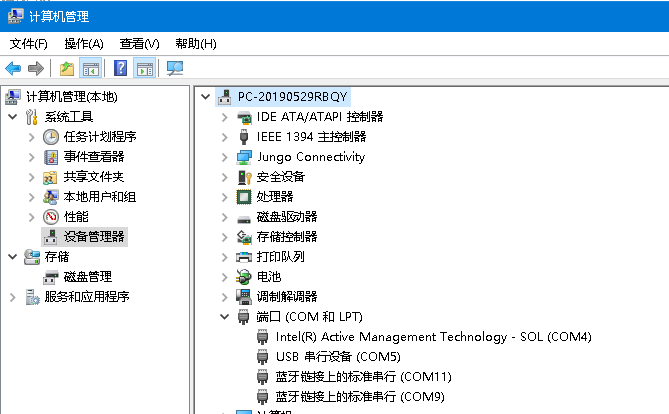669x414 pixels.
Task: Collapse the 系统工具 tree node
Action: point(13,117)
